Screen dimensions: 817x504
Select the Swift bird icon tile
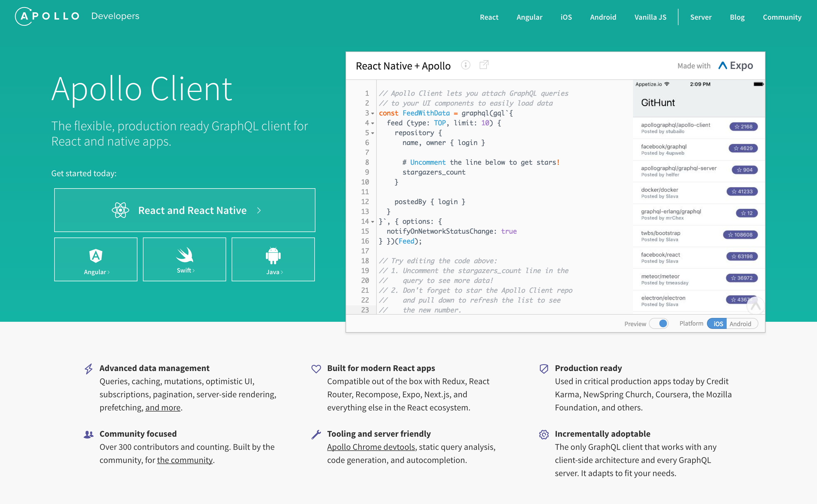[x=185, y=259]
